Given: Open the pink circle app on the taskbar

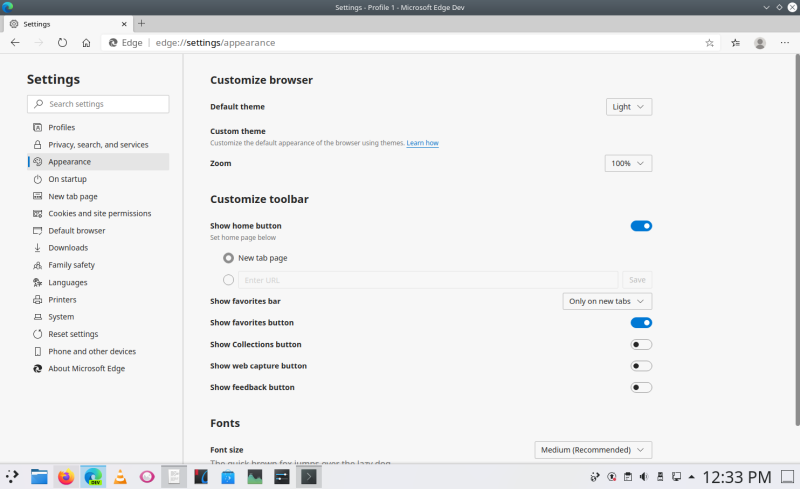Looking at the screenshot, I should coord(147,477).
